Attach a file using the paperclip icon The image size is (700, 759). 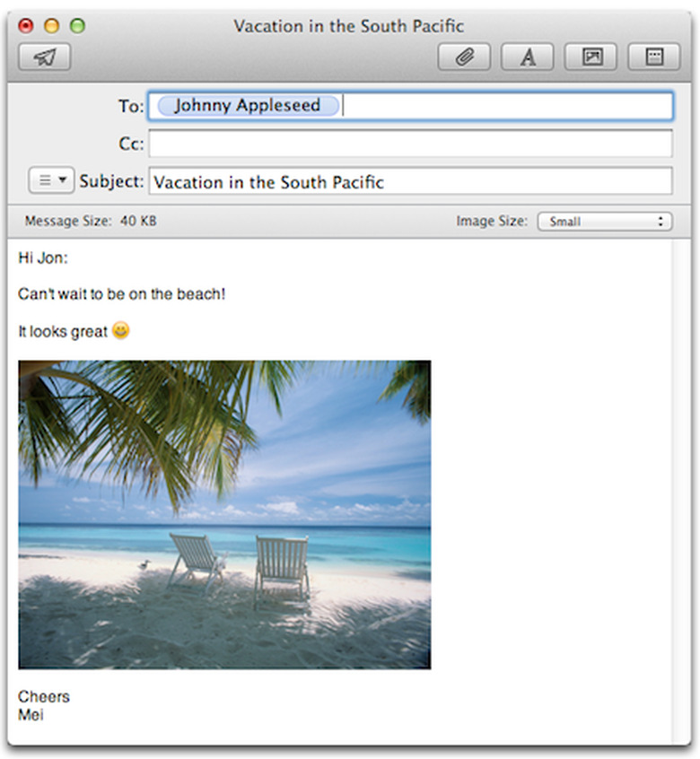click(x=464, y=57)
